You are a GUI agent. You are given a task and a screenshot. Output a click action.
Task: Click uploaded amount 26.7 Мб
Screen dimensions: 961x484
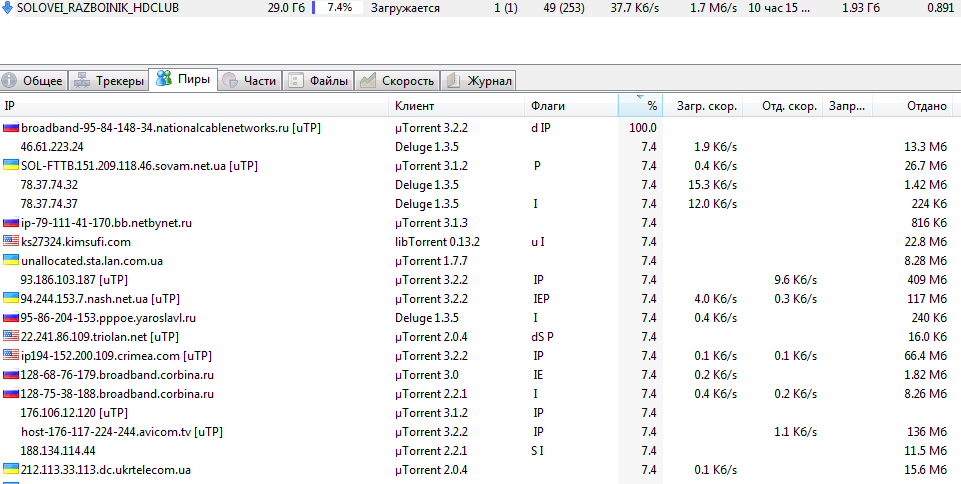925,165
